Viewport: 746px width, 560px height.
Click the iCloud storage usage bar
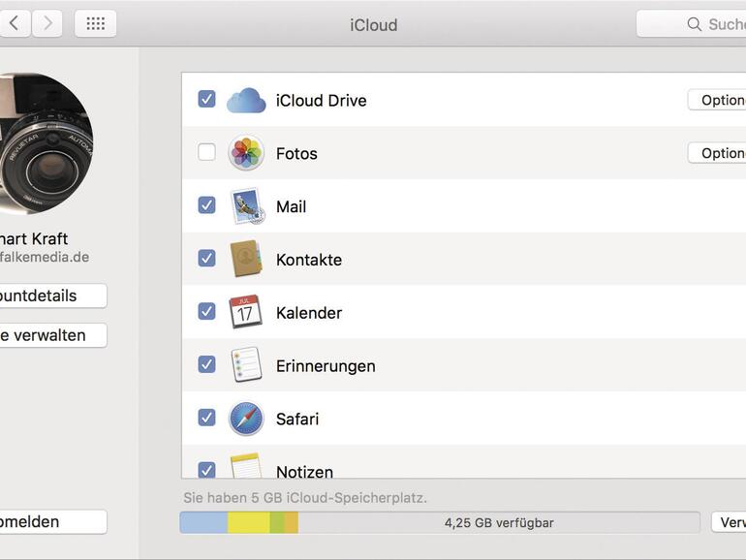pos(439,522)
